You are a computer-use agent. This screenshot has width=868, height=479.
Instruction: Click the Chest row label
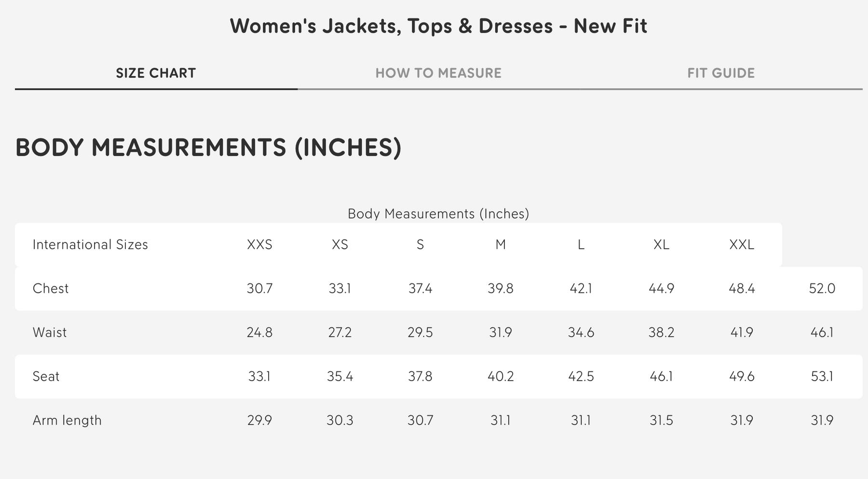pos(51,289)
